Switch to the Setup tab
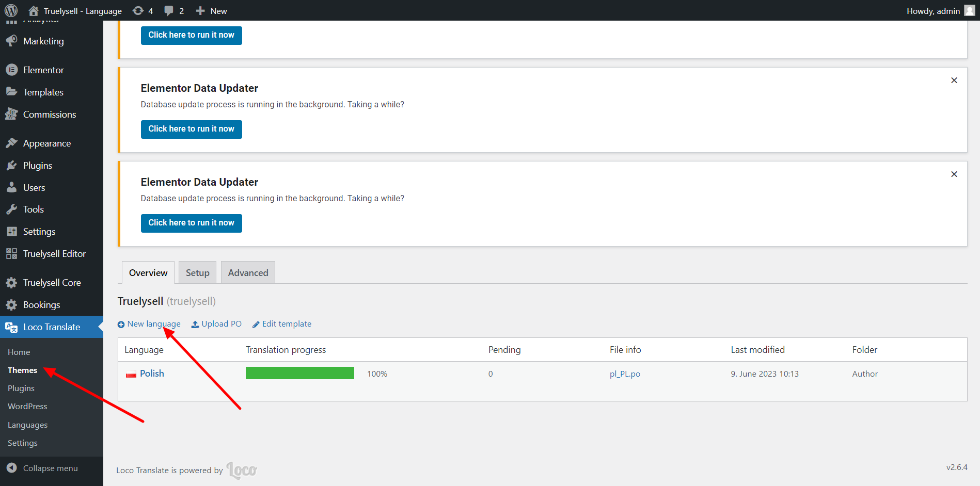The height and width of the screenshot is (486, 980). click(197, 273)
